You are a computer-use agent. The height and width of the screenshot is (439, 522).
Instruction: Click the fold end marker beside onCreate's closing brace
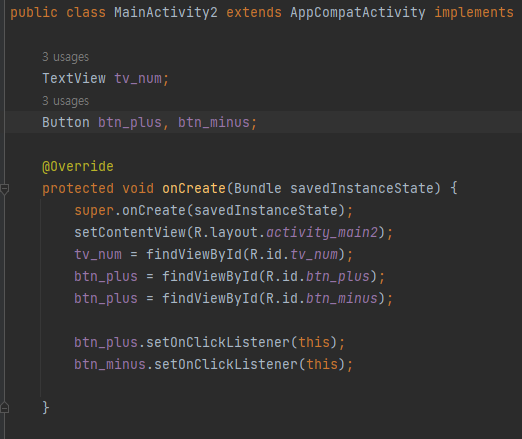tap(4, 407)
